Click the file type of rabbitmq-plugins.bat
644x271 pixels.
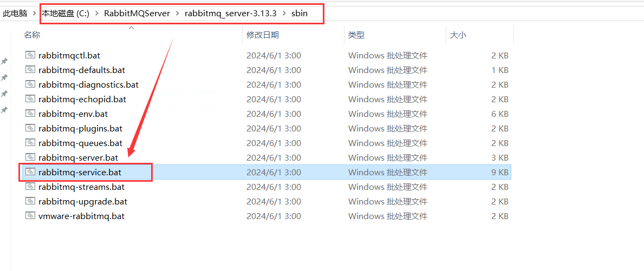point(388,129)
